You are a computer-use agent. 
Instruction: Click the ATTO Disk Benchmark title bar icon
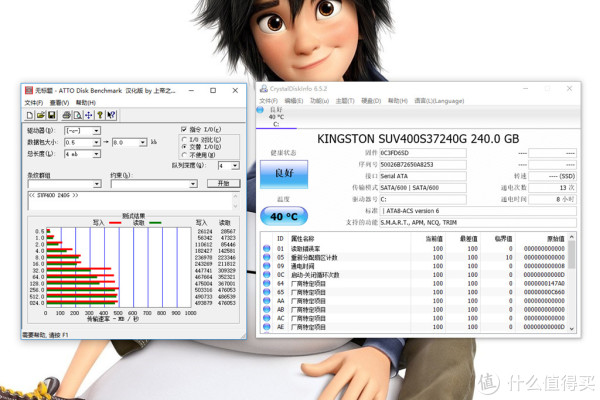[29, 90]
